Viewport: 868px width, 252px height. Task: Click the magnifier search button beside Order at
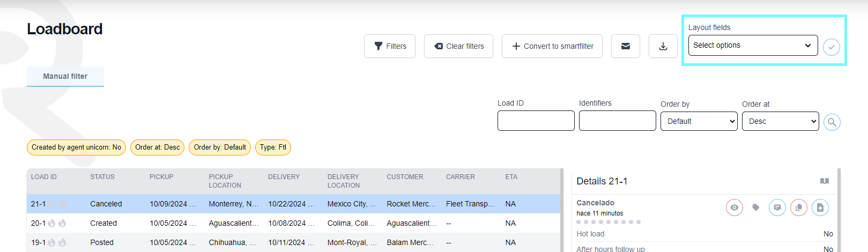tap(832, 122)
